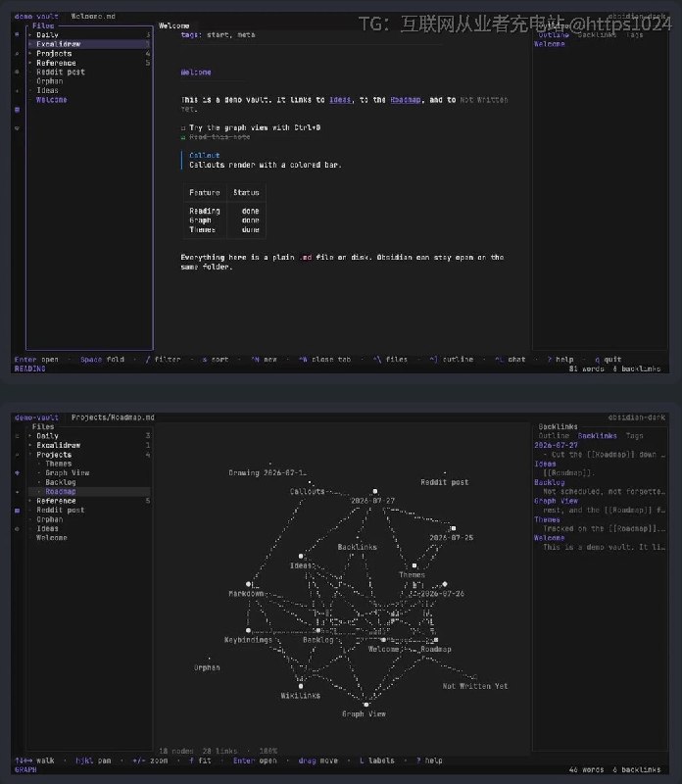Switch to Backlinks tab in reading window sidebar
The height and width of the screenshot is (784, 682).
click(597, 35)
